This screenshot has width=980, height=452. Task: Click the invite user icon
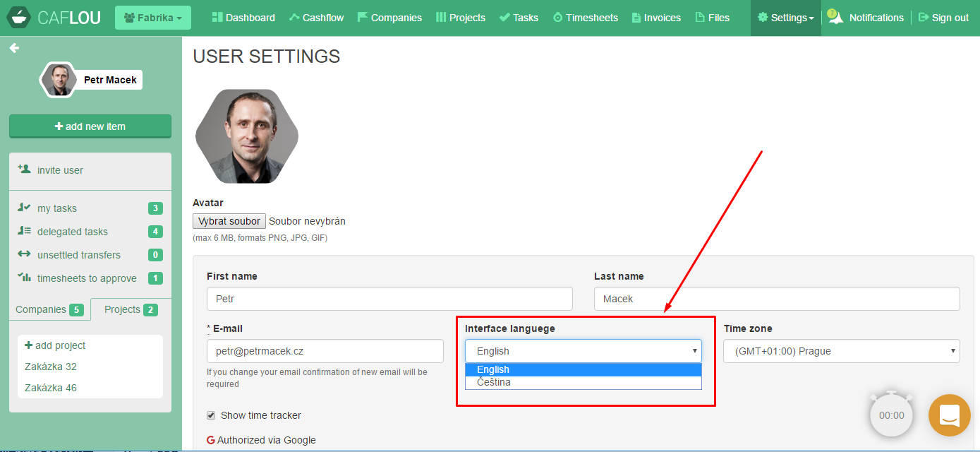pos(24,169)
